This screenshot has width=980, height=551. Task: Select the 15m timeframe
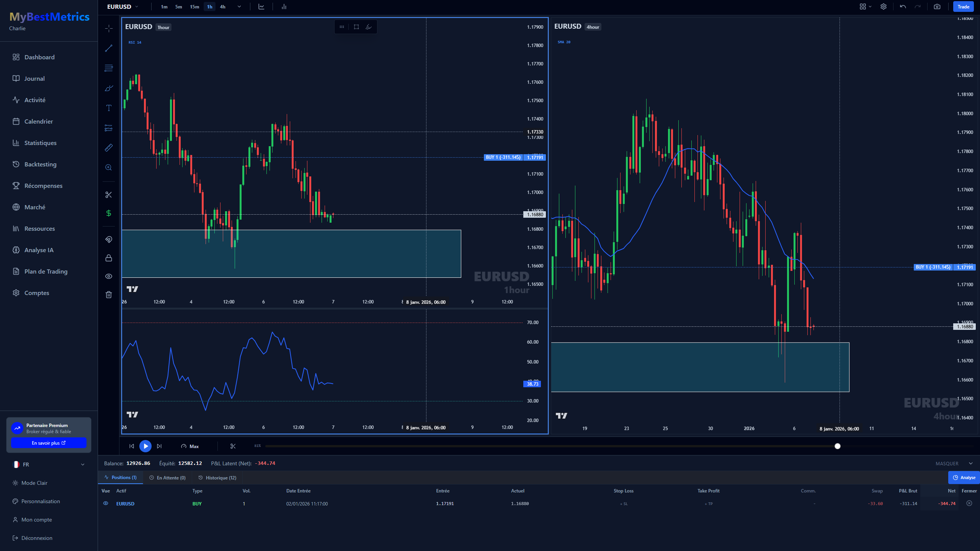click(194, 7)
